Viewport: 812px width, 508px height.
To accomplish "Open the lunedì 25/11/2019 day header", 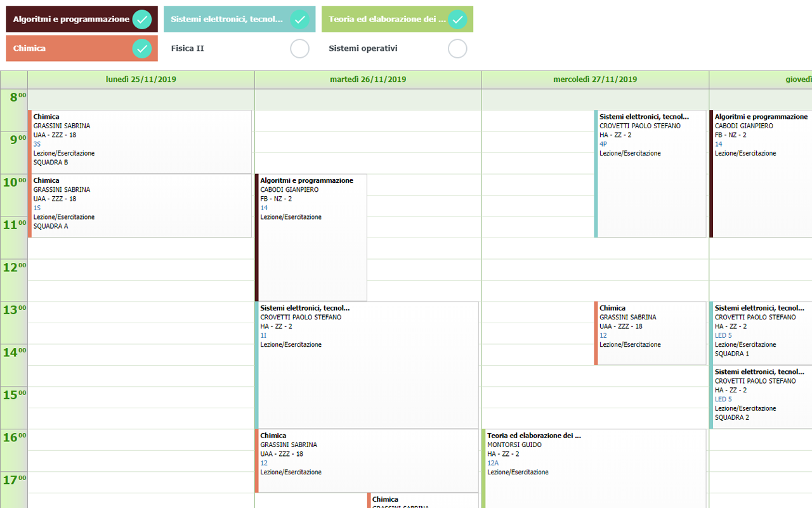I will click(141, 79).
